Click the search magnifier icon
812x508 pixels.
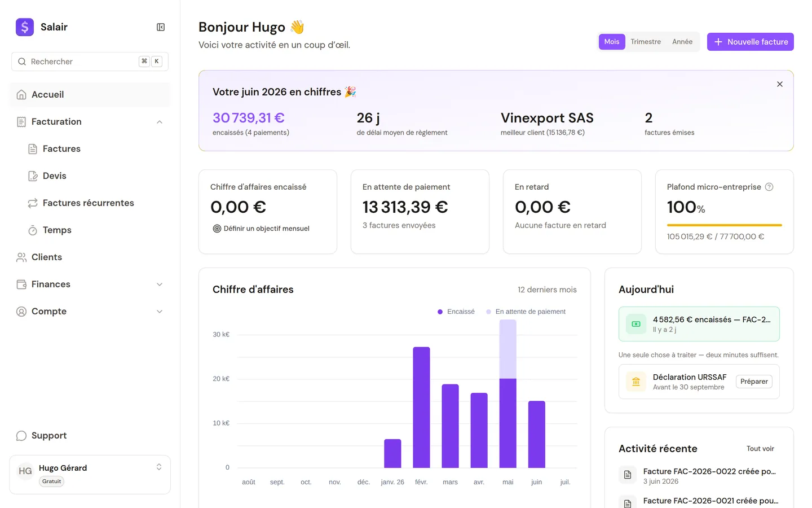click(22, 62)
